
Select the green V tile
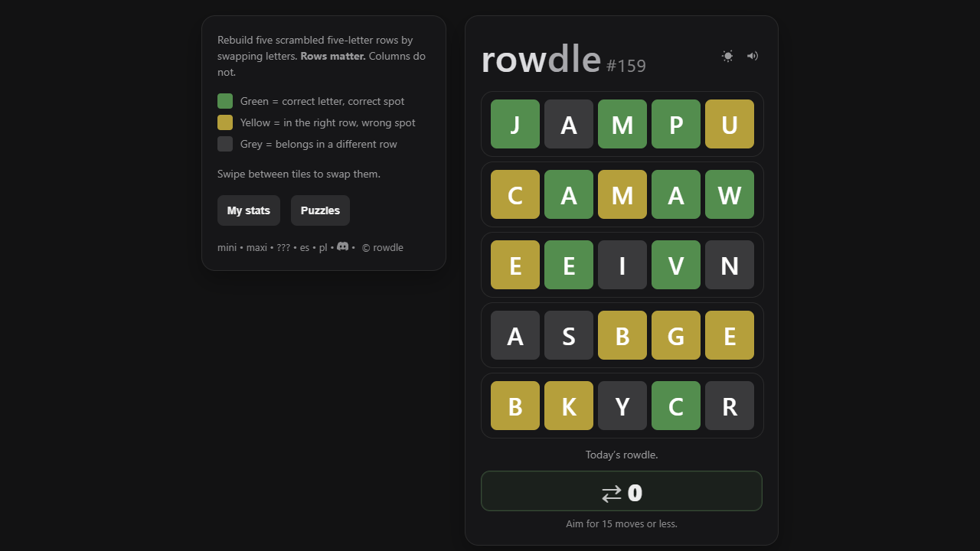pos(676,265)
